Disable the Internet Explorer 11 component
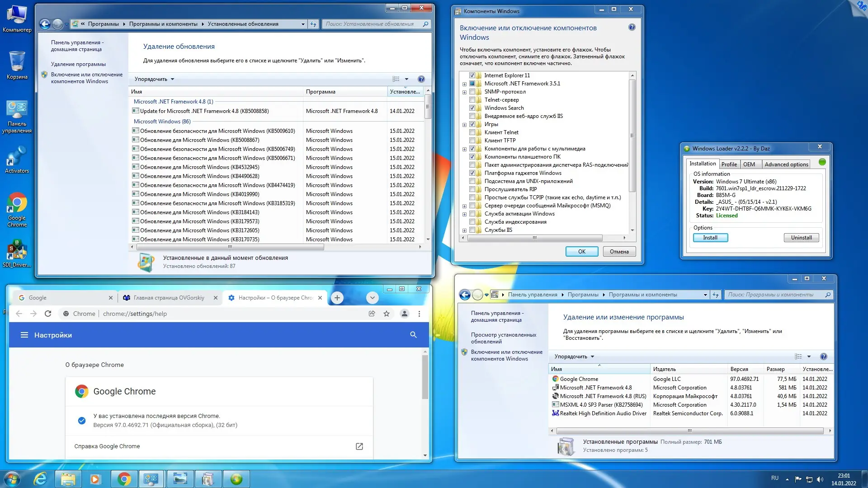The width and height of the screenshot is (868, 488). click(x=473, y=75)
